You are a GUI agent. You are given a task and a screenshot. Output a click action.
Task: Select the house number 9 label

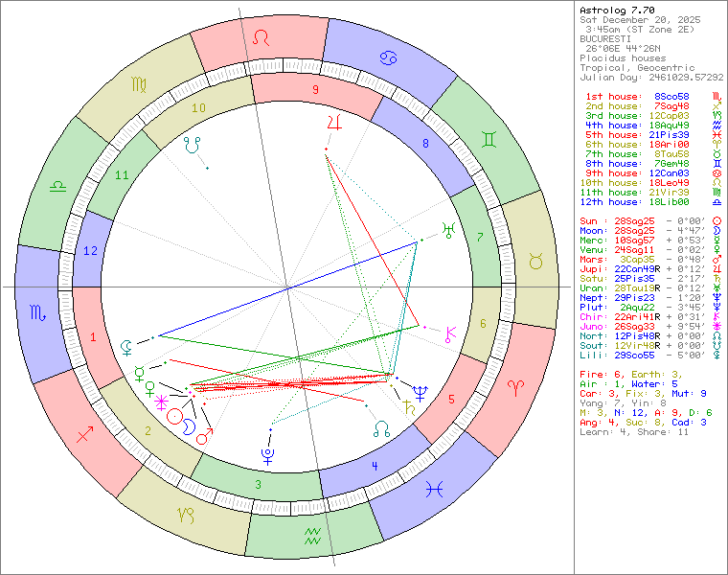(314, 89)
